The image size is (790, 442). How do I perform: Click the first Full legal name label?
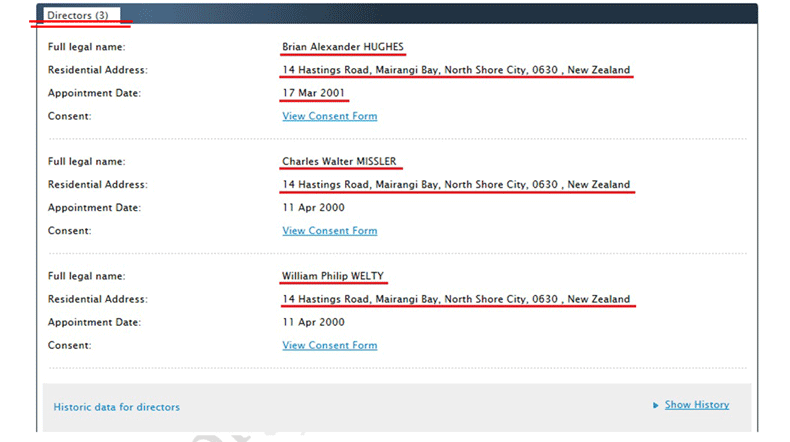coord(87,47)
